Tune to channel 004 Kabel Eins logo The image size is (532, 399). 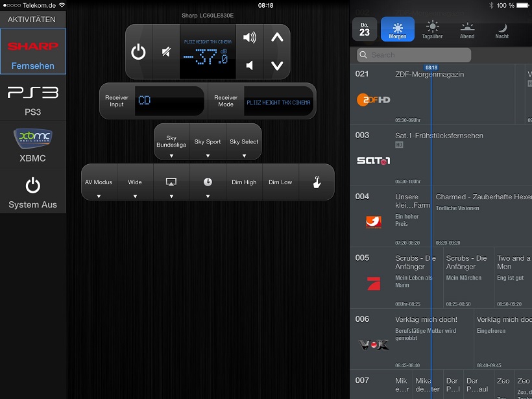374,222
